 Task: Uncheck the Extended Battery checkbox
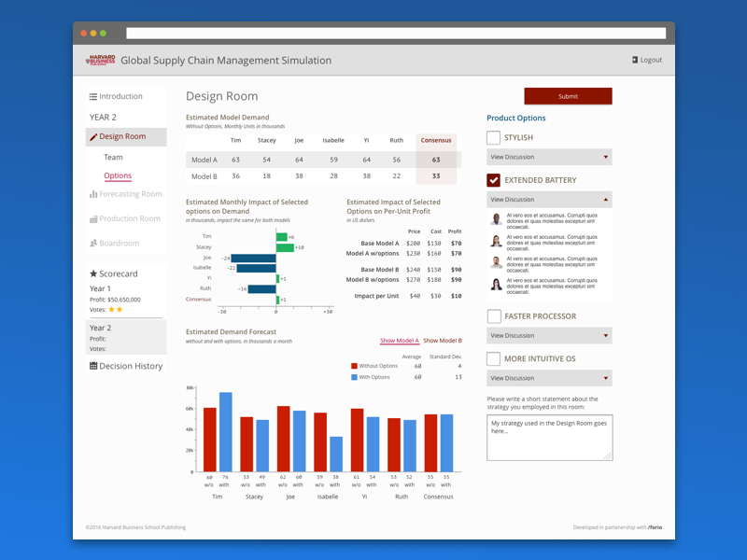pos(494,180)
